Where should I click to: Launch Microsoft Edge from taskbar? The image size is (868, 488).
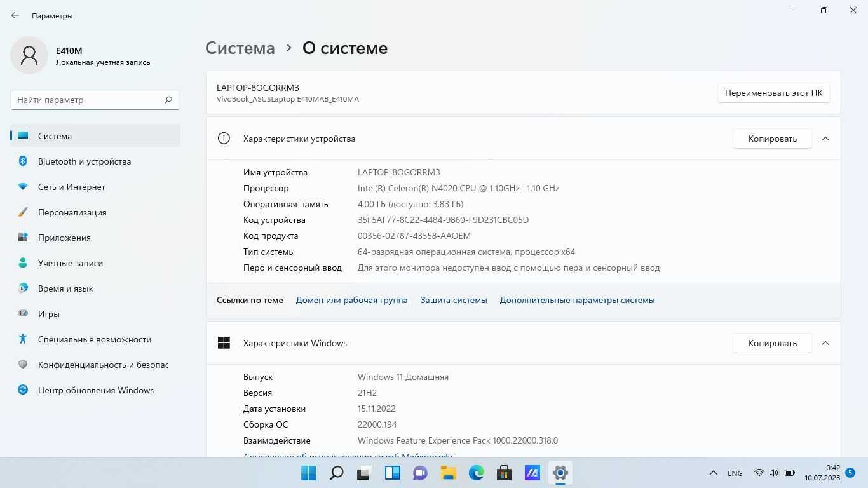(x=476, y=473)
